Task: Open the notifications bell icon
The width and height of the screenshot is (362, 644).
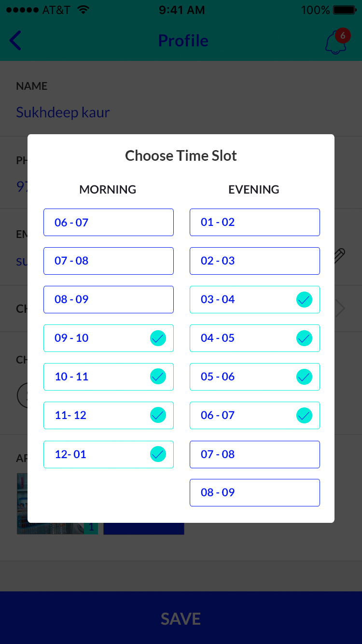Action: pyautogui.click(x=336, y=42)
